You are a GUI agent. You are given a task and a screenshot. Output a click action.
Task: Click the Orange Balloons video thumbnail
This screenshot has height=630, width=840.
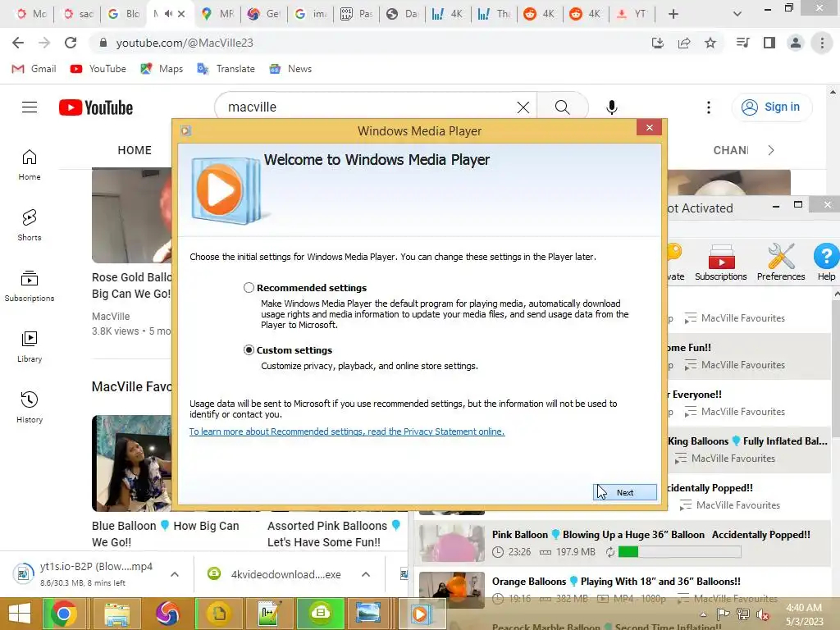click(452, 590)
